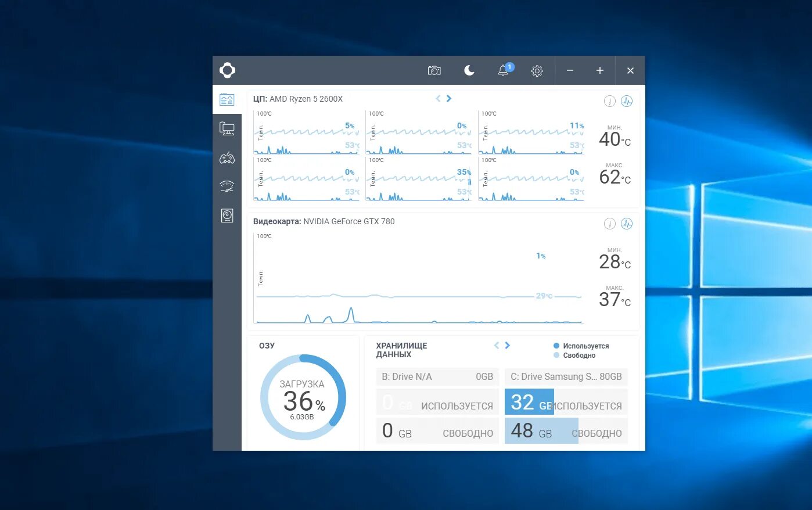This screenshot has height=510, width=812.
Task: Open video card graph pulse icon
Action: pyautogui.click(x=627, y=224)
